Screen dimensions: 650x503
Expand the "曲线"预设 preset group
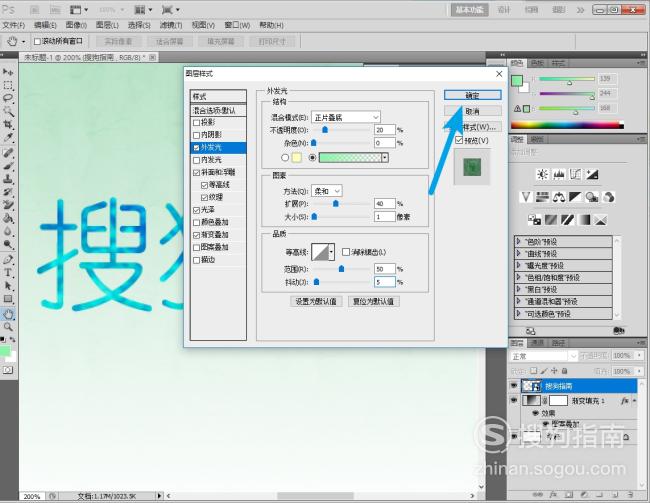click(x=518, y=253)
